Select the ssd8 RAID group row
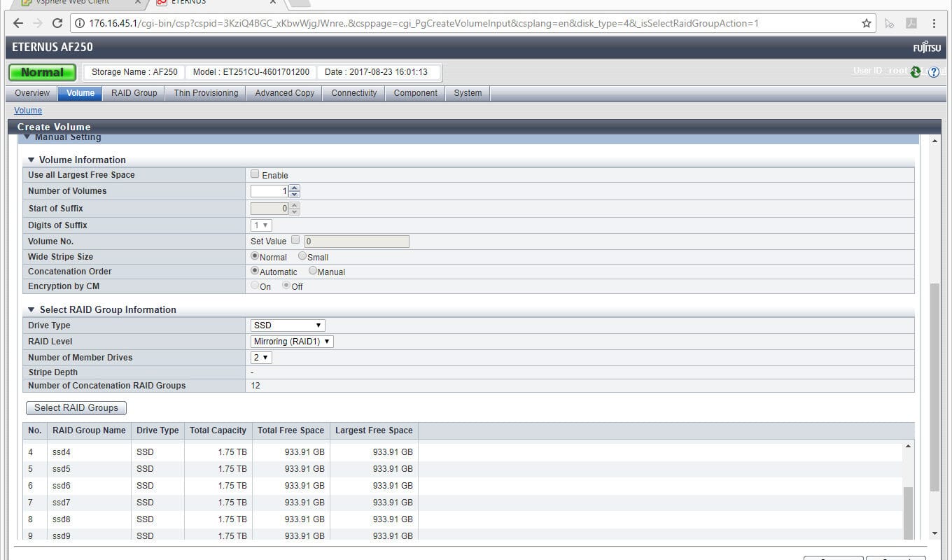 click(x=462, y=519)
